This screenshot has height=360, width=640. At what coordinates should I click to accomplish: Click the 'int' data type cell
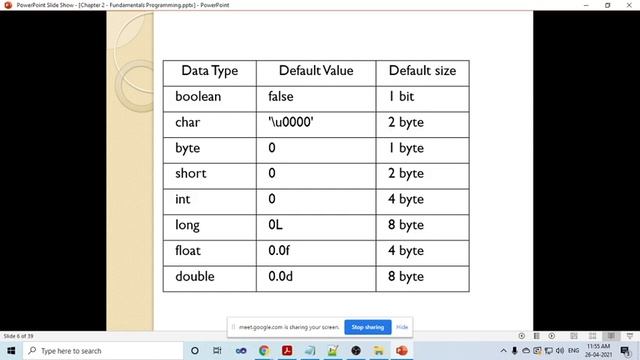210,202
